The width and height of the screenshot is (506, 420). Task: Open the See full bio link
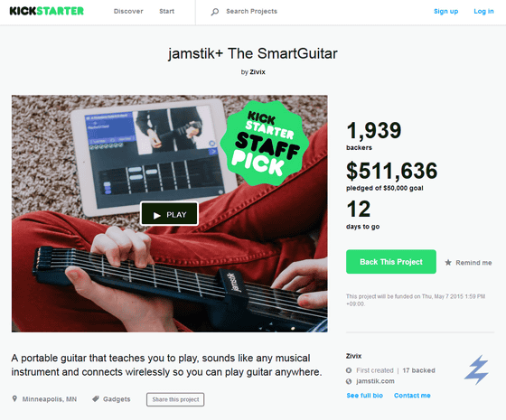coord(365,396)
